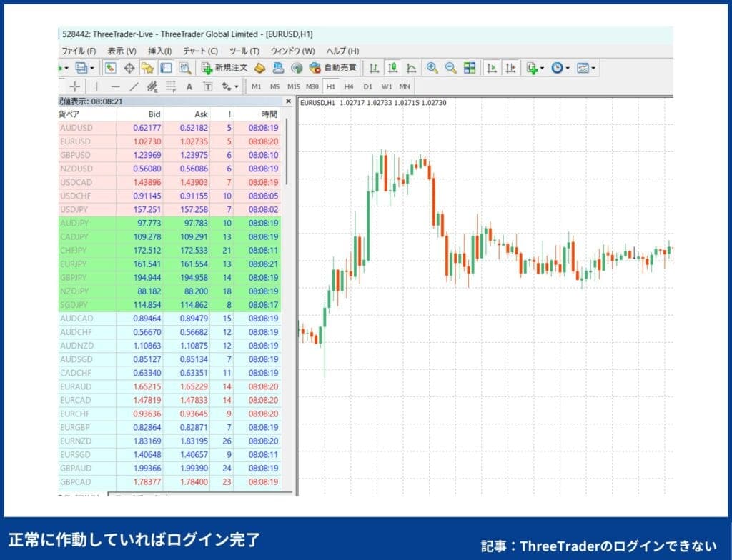The height and width of the screenshot is (560, 732).
Task: Switch to MN timeframe
Action: click(x=405, y=86)
